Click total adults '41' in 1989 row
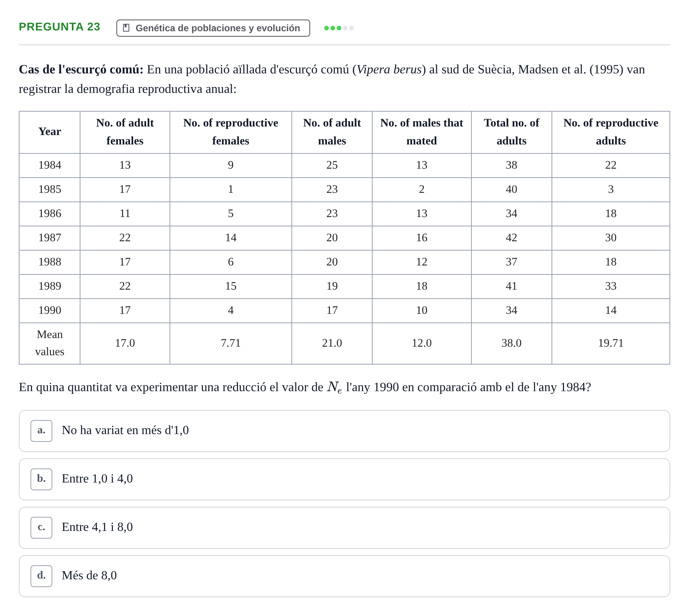The width and height of the screenshot is (689, 616). [x=512, y=286]
